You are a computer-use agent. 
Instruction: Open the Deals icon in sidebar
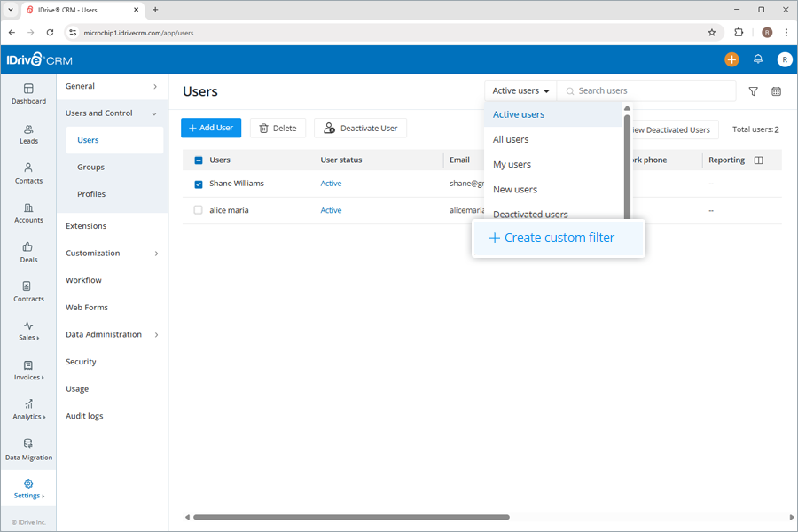tap(28, 253)
